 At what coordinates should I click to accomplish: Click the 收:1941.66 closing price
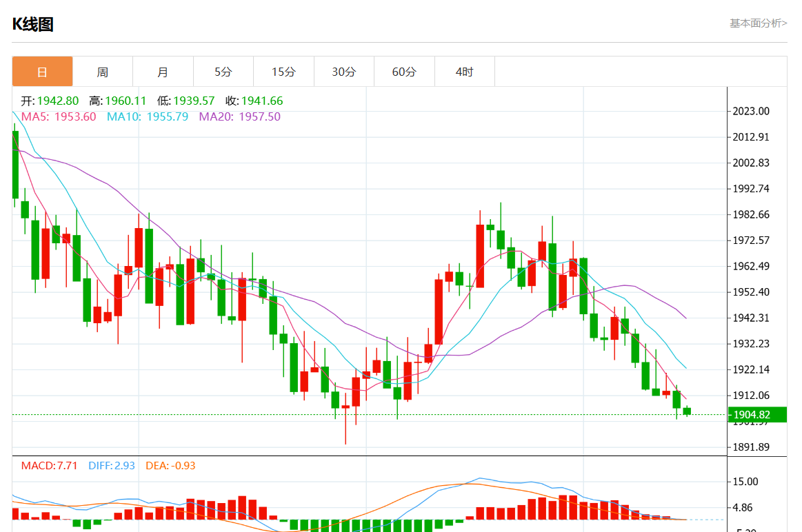pyautogui.click(x=254, y=101)
